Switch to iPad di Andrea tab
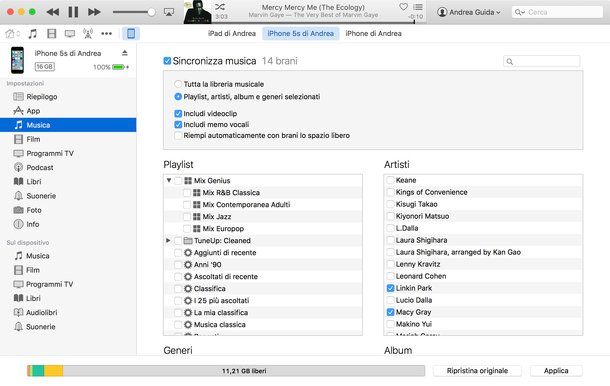Viewport: 610px width, 386px height. 232,33
